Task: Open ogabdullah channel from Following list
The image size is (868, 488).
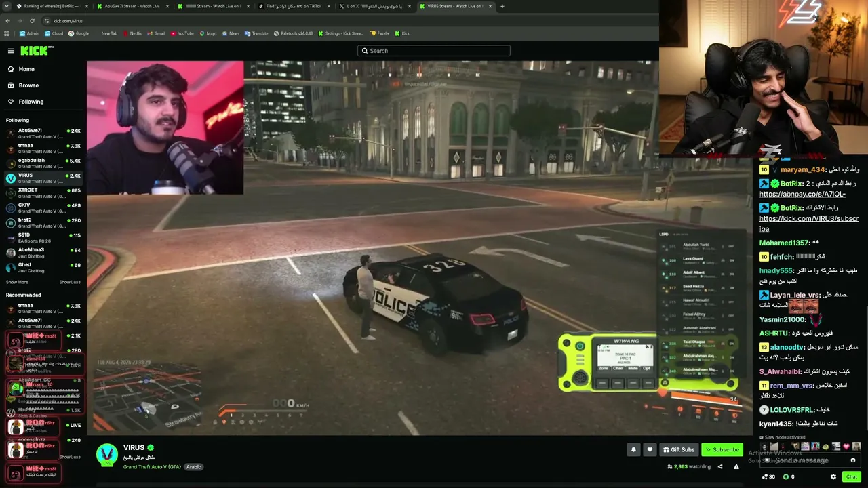Action: point(43,163)
